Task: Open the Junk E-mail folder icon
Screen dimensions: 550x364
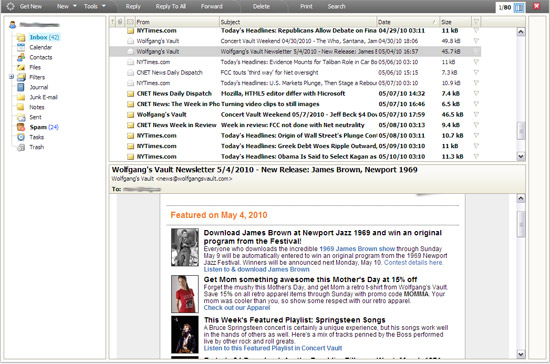Action: [21, 97]
